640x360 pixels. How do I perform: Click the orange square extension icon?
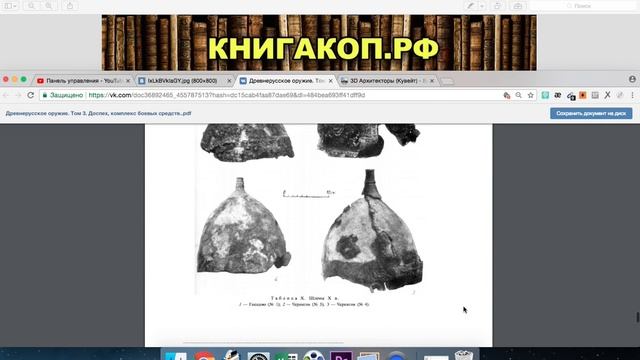(582, 95)
